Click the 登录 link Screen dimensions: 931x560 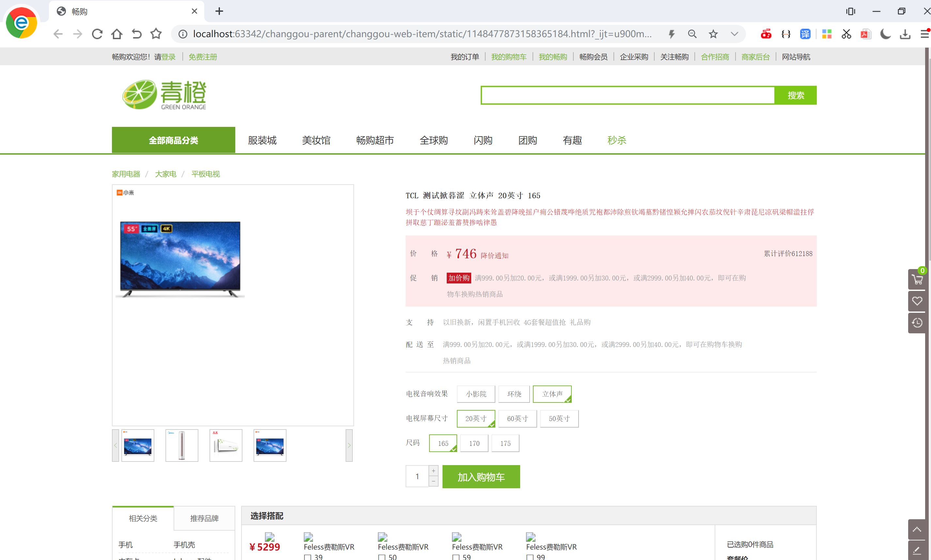(168, 57)
